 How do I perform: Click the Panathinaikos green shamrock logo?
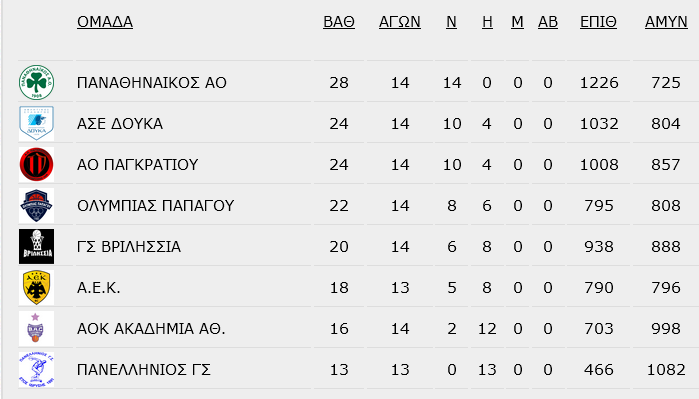tap(37, 82)
